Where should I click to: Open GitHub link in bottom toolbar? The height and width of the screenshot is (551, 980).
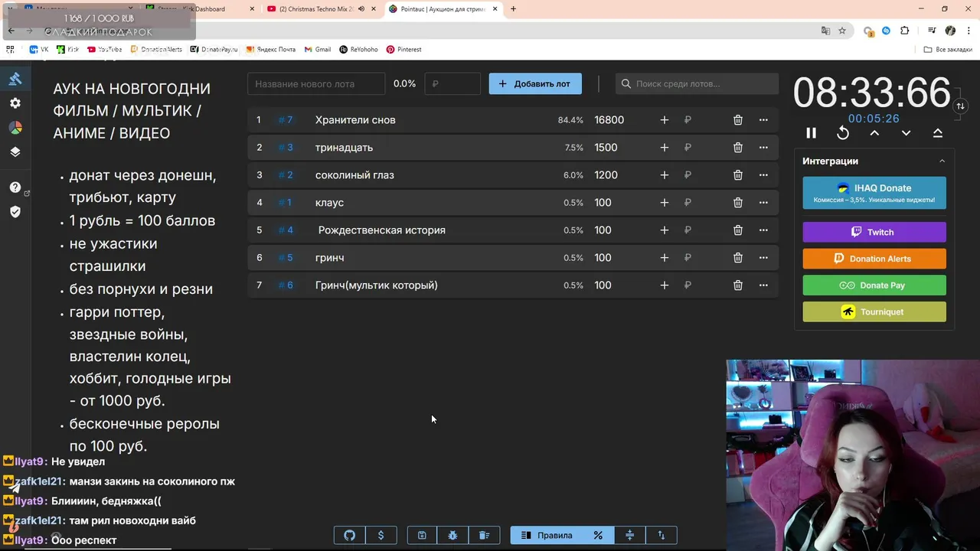click(350, 536)
